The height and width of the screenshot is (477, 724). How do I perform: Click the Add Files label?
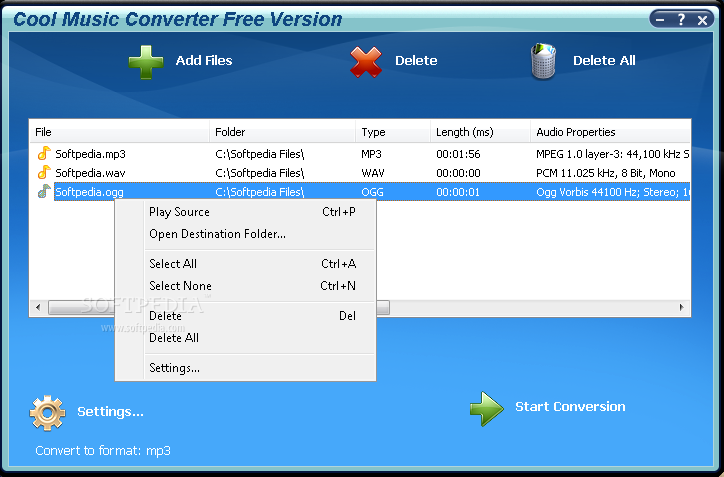pyautogui.click(x=204, y=60)
